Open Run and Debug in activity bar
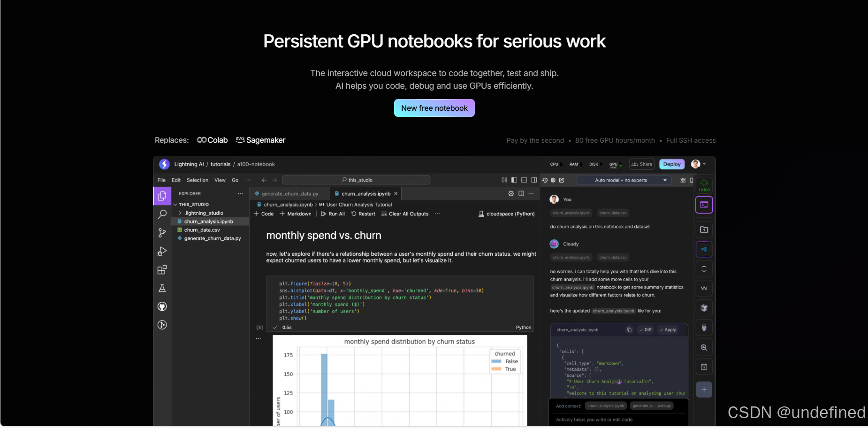 [x=162, y=252]
